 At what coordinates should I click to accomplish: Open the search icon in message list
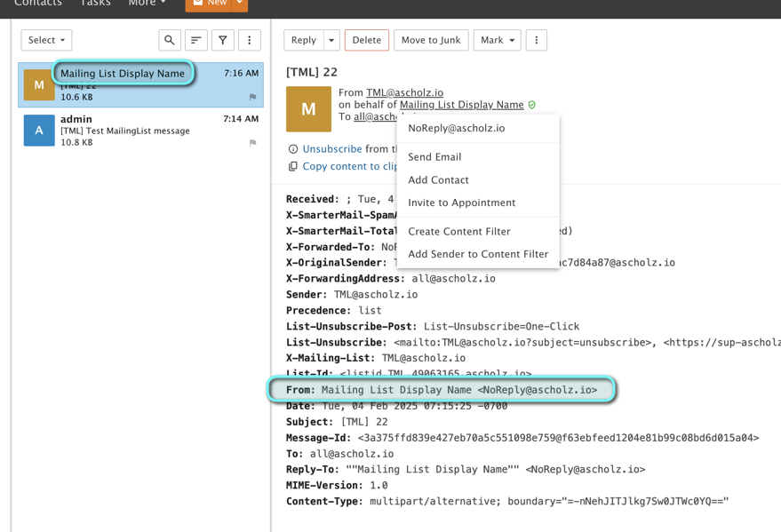click(x=170, y=40)
